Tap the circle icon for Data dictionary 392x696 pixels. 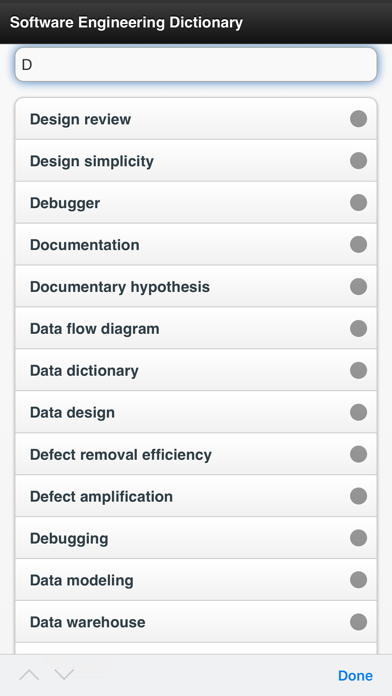(x=358, y=371)
